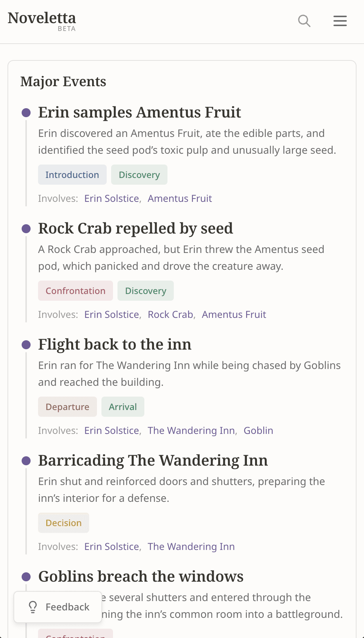Click the Noveletta logo to go home

tap(42, 18)
